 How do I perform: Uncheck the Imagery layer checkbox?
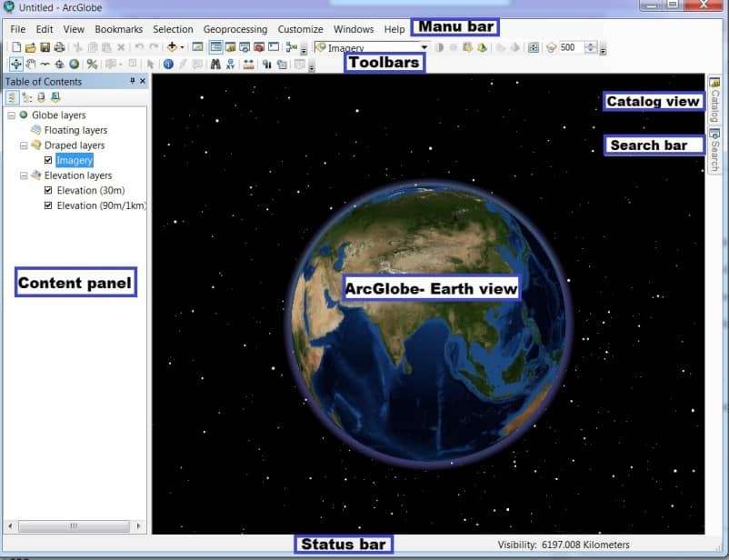click(48, 161)
